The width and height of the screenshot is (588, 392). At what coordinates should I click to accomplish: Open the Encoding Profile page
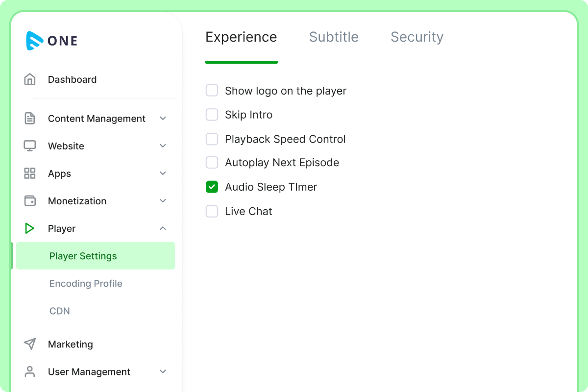(86, 283)
